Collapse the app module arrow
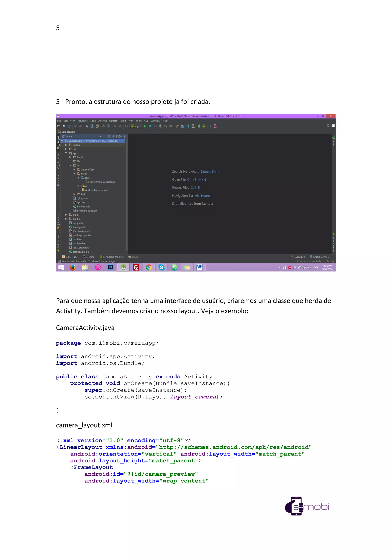 66,153
